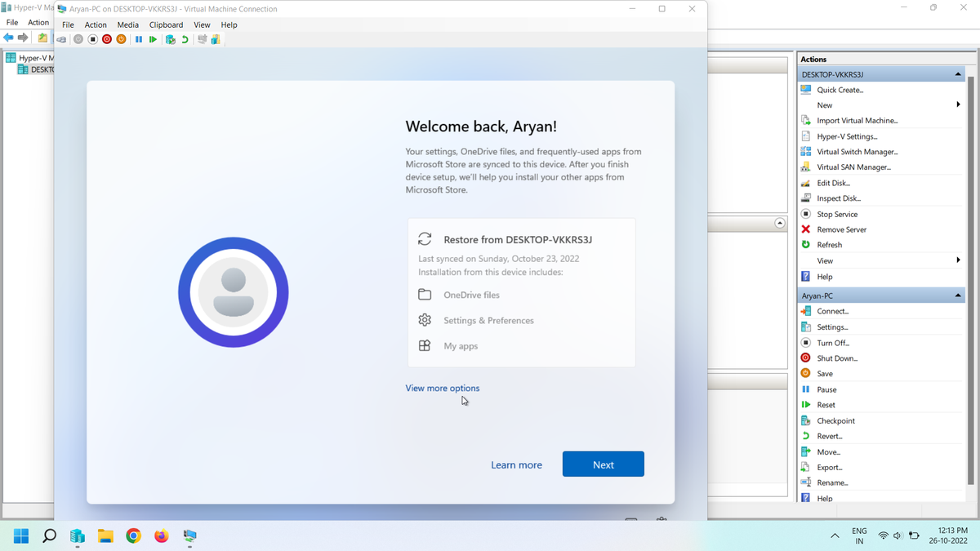The image size is (980, 551).
Task: Open the Clipboard menu
Action: [166, 24]
